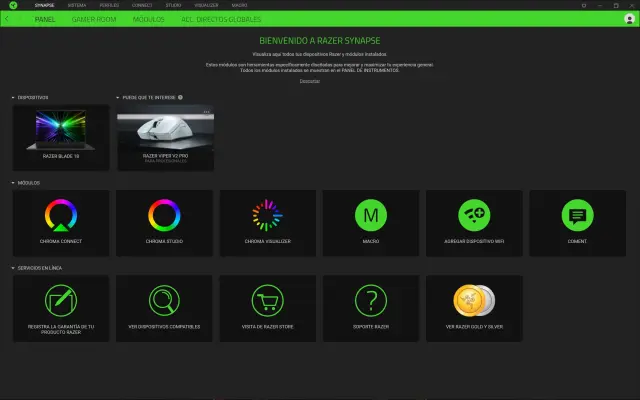Click Agregar Dispositivo WiFi icon
Screen dimensions: 640x400
474,214
